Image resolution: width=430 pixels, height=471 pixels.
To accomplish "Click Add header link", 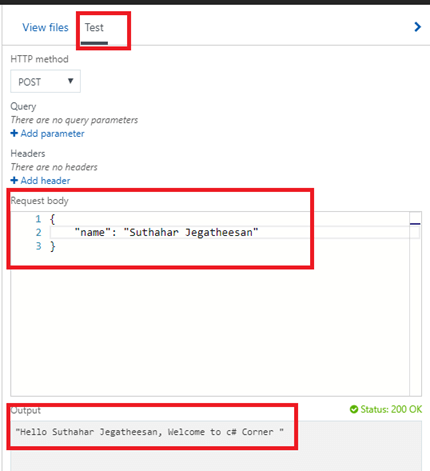I will click(x=45, y=181).
